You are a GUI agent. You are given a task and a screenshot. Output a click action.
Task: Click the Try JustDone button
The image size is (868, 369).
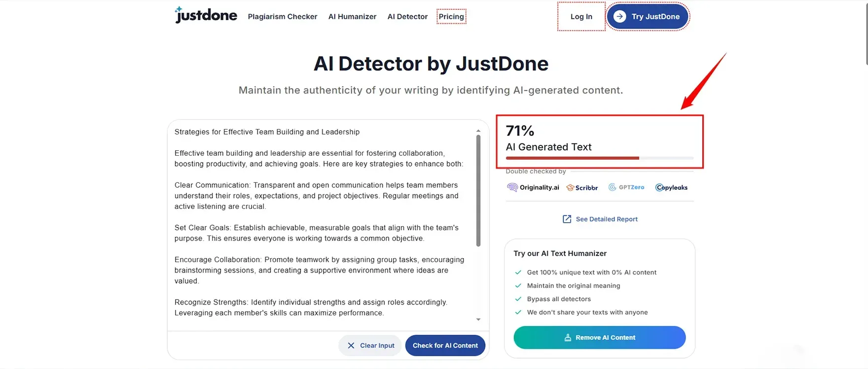click(x=647, y=16)
